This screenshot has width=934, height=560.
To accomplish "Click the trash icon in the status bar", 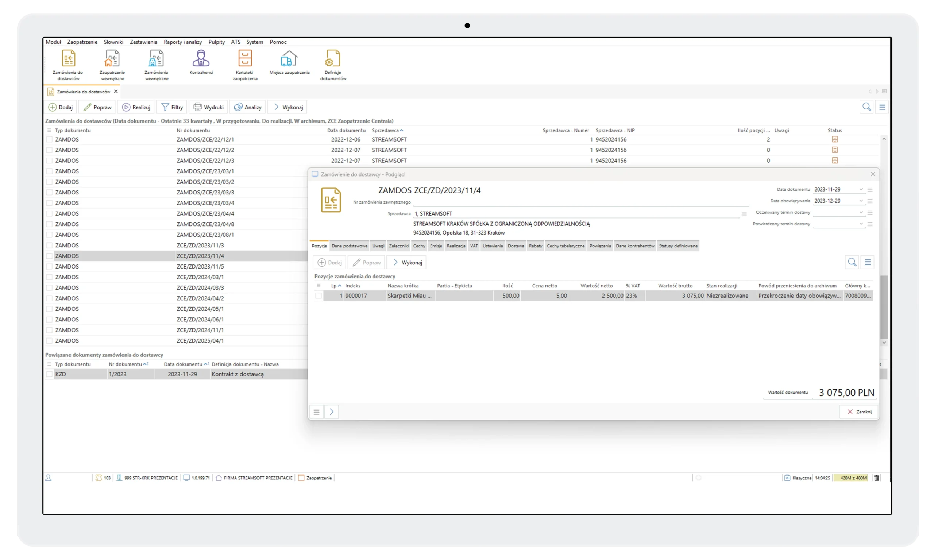I will (877, 478).
